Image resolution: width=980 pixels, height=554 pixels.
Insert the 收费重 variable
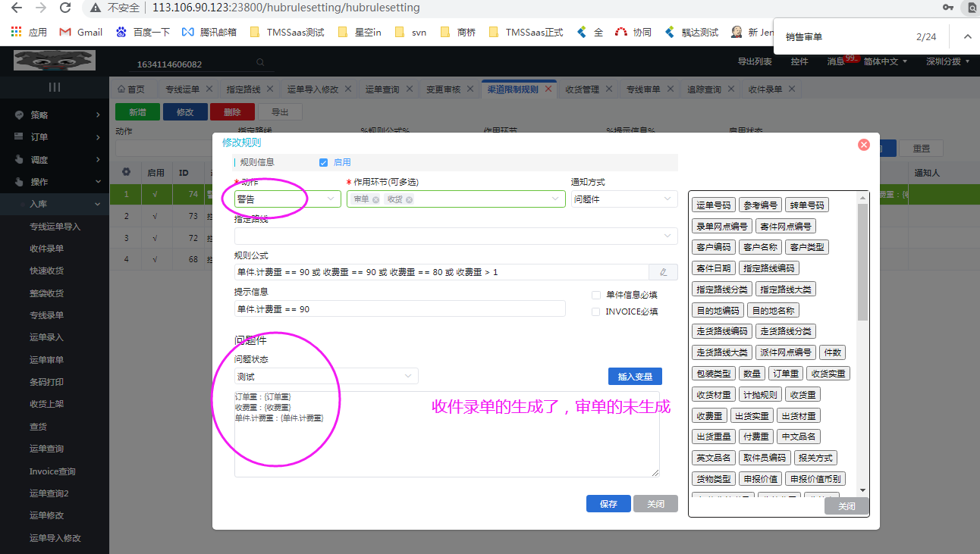[709, 416]
